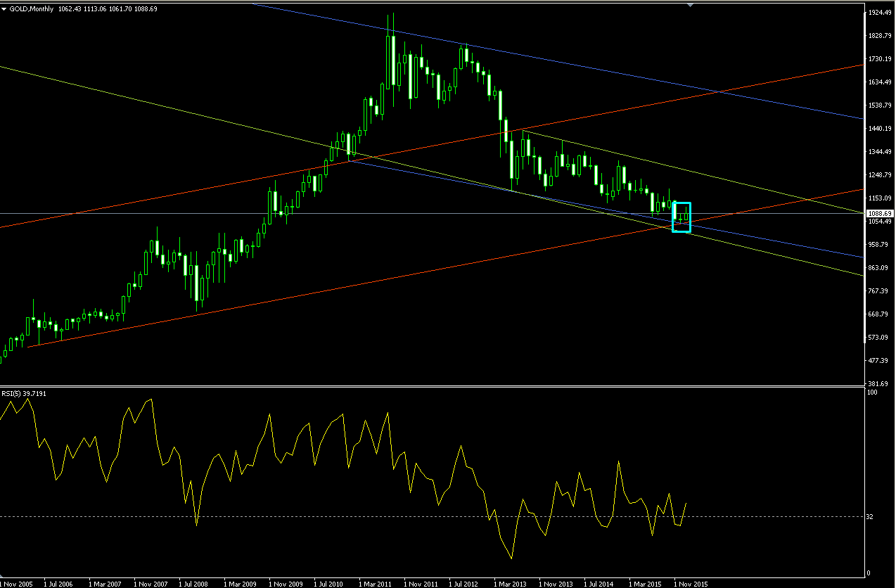Viewport: 896px width, 588px height.
Task: Click the 1440.19 price axis label
Action: point(881,129)
